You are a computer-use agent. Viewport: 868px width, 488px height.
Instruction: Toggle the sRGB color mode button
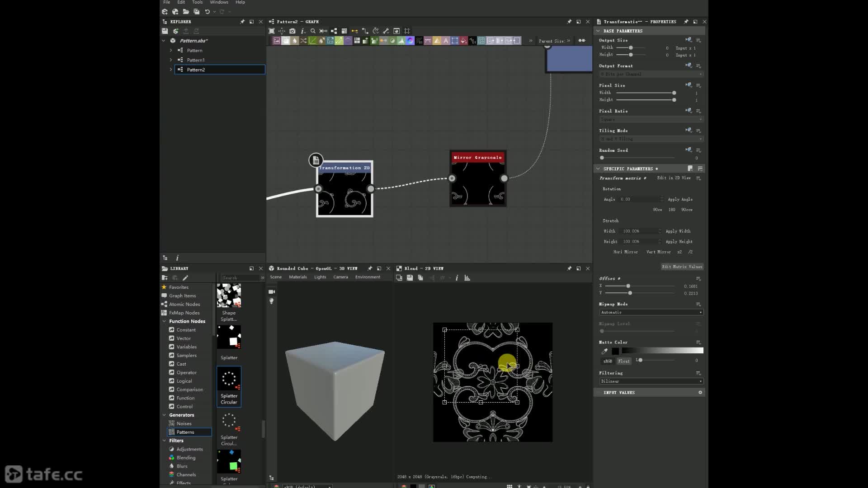608,361
